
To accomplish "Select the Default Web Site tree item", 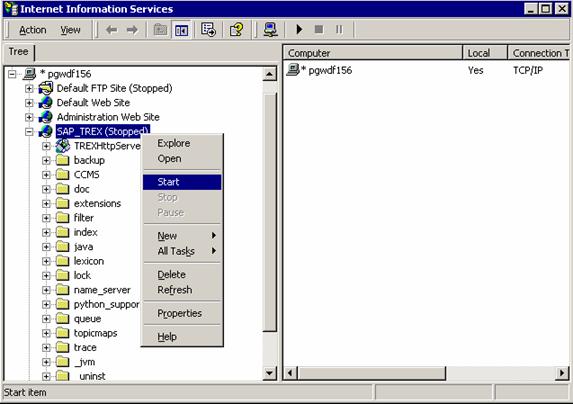I will pos(93,103).
